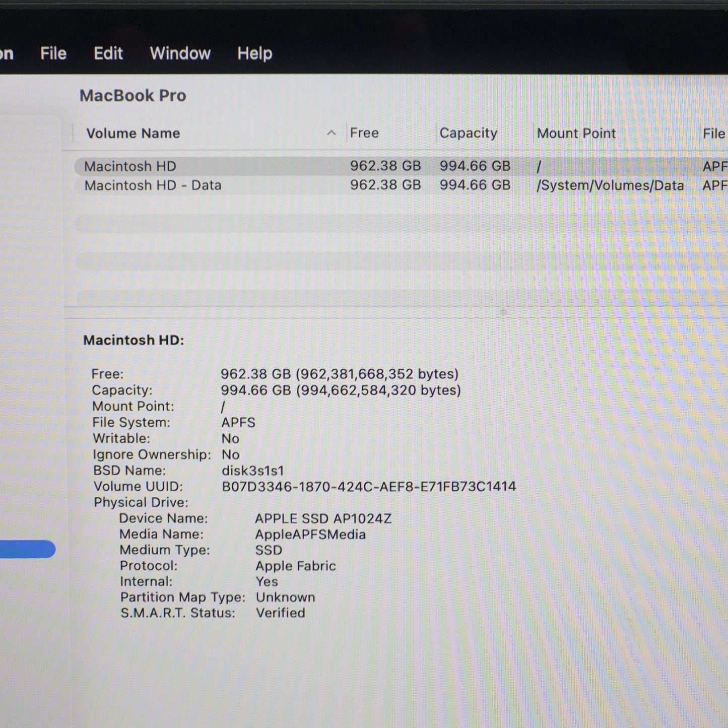This screenshot has height=728, width=728.
Task: Open the Help menu
Action: point(253,53)
